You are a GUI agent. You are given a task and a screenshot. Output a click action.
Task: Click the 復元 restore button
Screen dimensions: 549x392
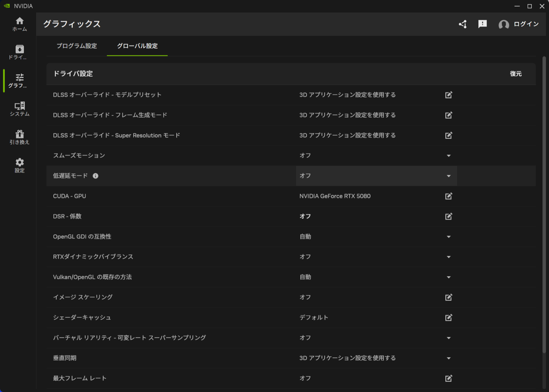516,74
